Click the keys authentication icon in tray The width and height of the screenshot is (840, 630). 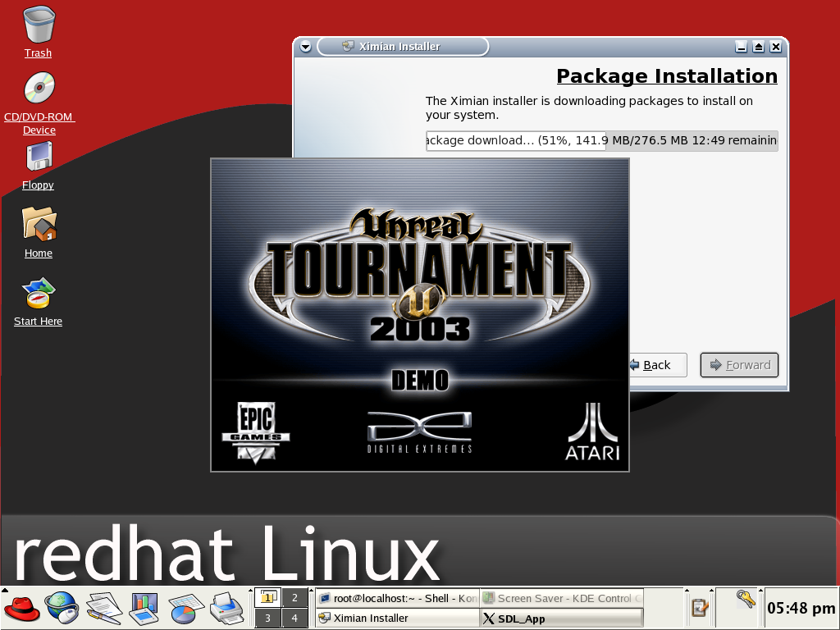745,599
